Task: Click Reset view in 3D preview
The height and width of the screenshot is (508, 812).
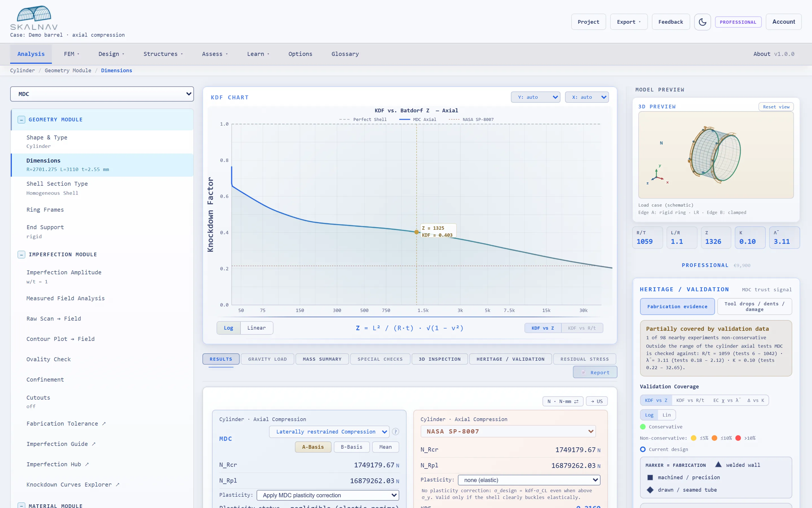Action: point(776,107)
